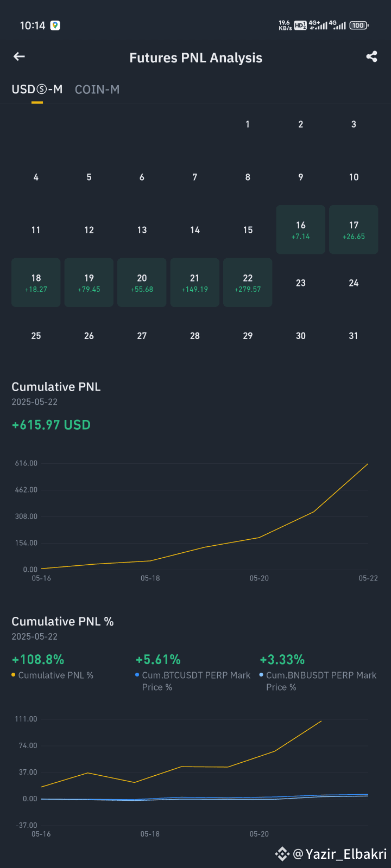Select day 17 showing +26.65
Image resolution: width=391 pixels, height=868 pixels.
354,229
